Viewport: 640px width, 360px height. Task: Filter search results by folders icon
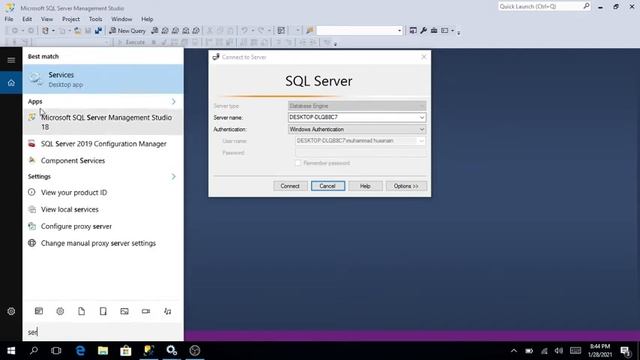pos(103,311)
